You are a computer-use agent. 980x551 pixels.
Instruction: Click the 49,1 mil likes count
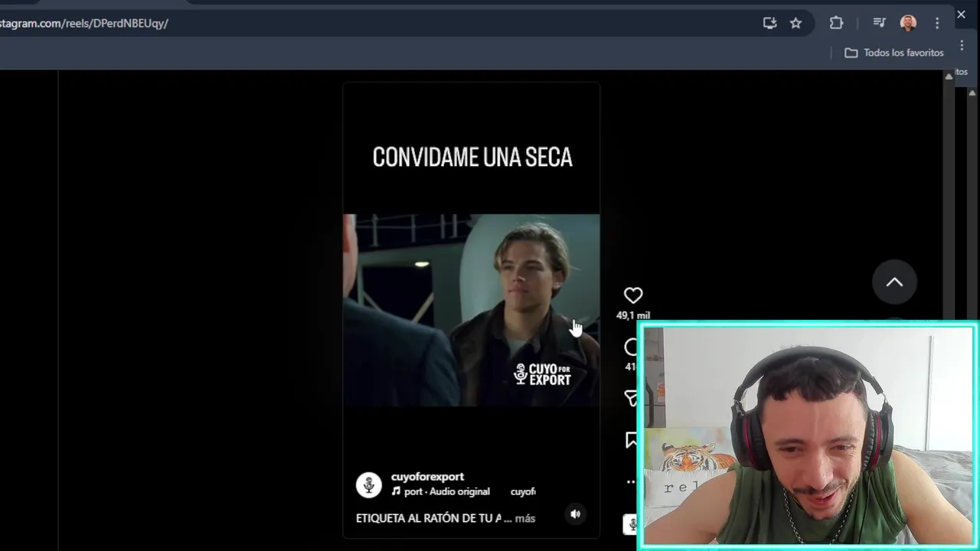pos(633,315)
